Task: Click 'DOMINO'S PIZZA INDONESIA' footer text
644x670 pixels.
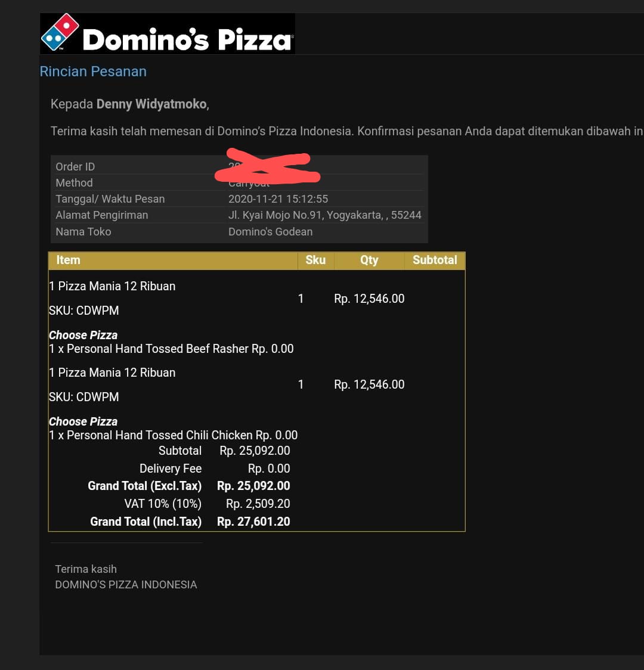Action: pyautogui.click(x=126, y=585)
